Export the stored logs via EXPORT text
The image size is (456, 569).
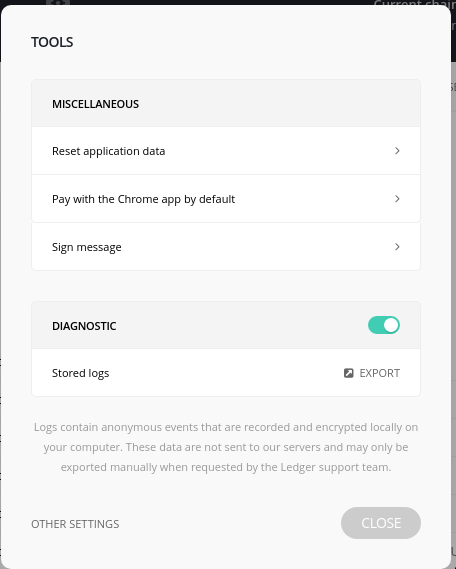tap(379, 373)
